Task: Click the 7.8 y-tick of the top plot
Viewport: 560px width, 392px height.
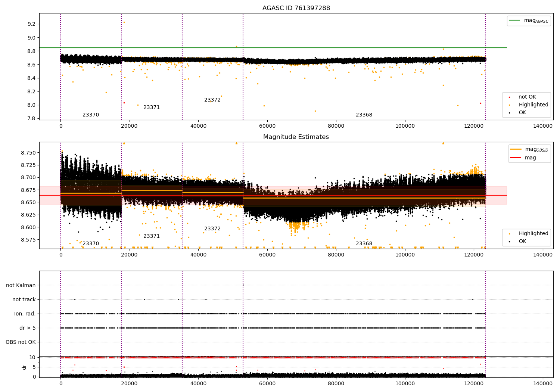Action: (x=31, y=119)
